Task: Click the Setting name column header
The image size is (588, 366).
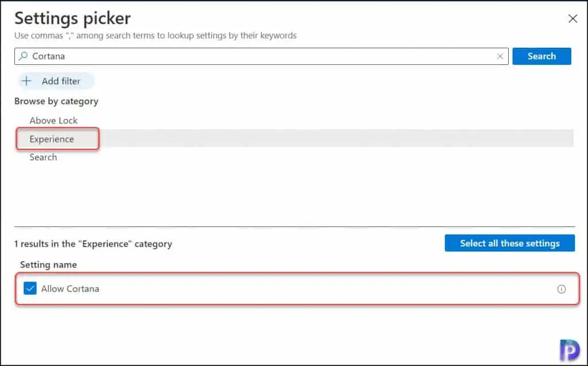Action: pos(48,265)
